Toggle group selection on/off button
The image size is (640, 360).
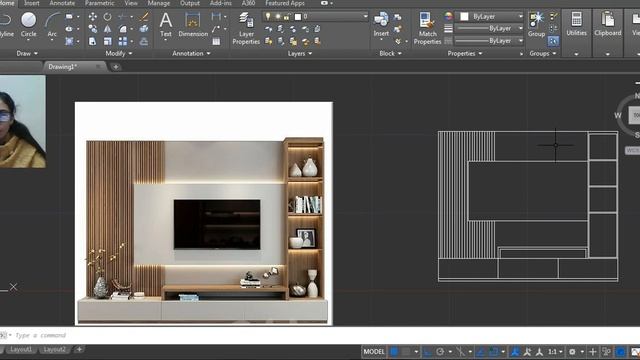[553, 41]
